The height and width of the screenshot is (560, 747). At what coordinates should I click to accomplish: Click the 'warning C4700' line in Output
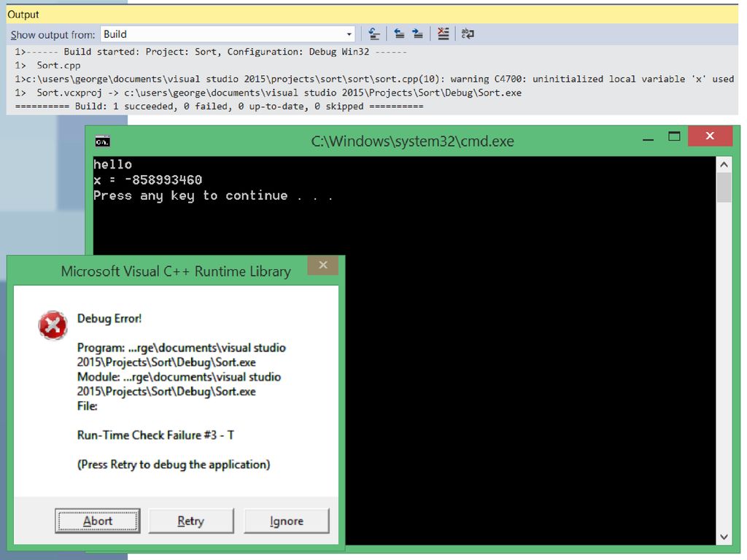pos(374,79)
